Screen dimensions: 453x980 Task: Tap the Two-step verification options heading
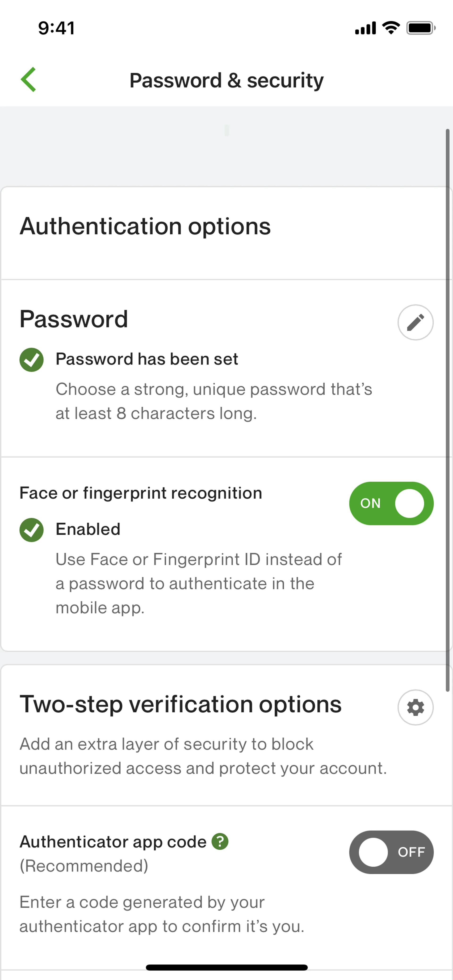point(180,704)
